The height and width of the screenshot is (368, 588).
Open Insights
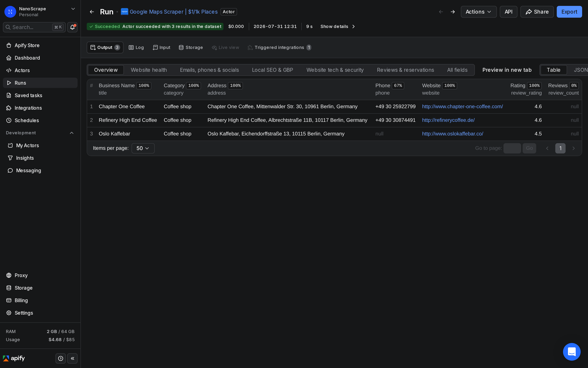click(40, 158)
